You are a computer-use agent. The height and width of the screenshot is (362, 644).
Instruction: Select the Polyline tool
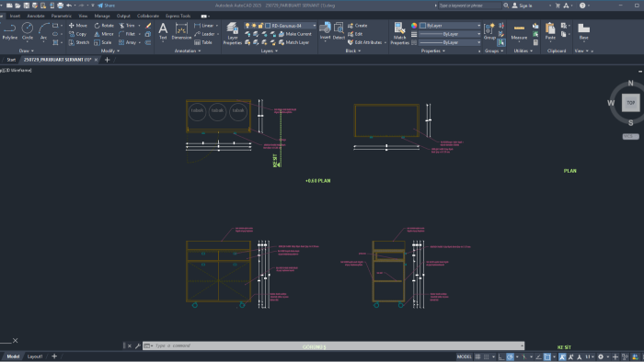9,31
